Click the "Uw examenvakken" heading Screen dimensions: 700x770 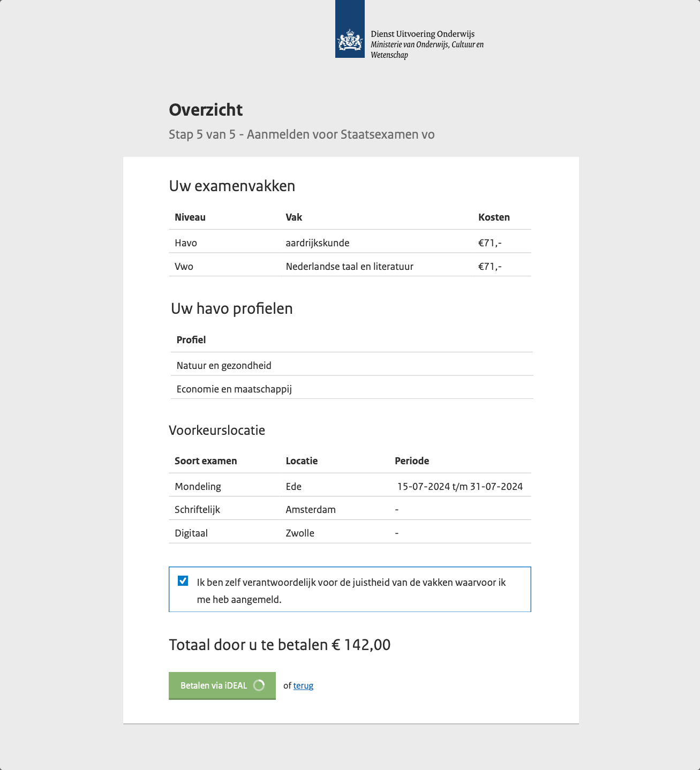point(232,186)
